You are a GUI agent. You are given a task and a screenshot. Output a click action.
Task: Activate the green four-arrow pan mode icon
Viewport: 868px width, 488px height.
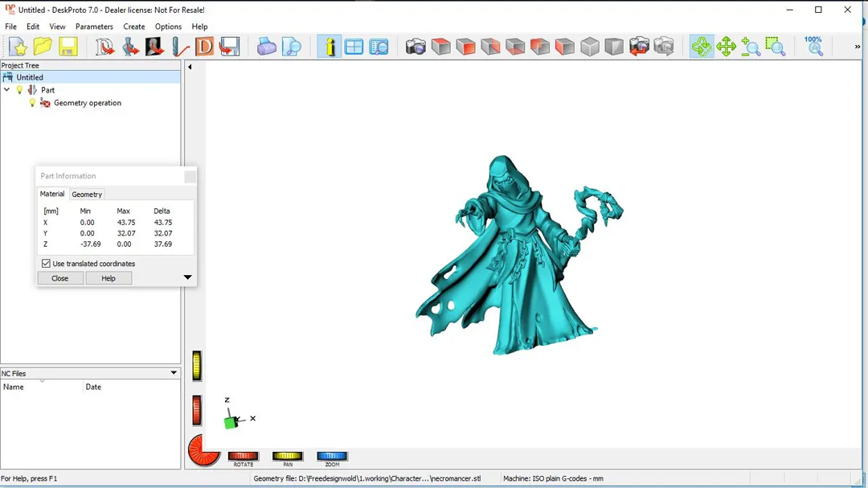pos(726,47)
